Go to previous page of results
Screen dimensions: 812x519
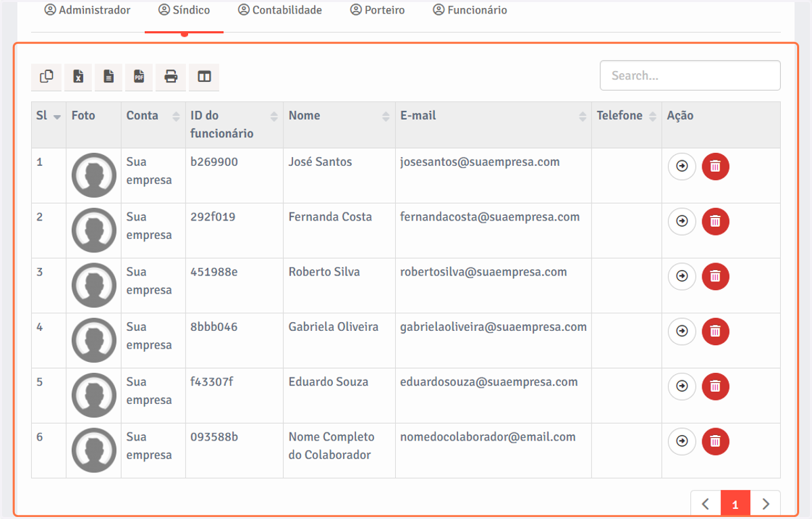point(706,504)
